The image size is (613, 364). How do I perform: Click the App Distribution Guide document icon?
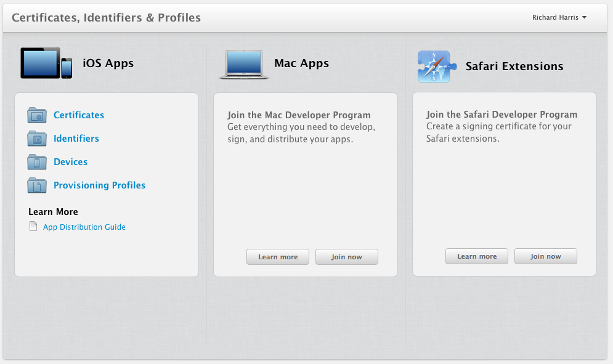[33, 227]
